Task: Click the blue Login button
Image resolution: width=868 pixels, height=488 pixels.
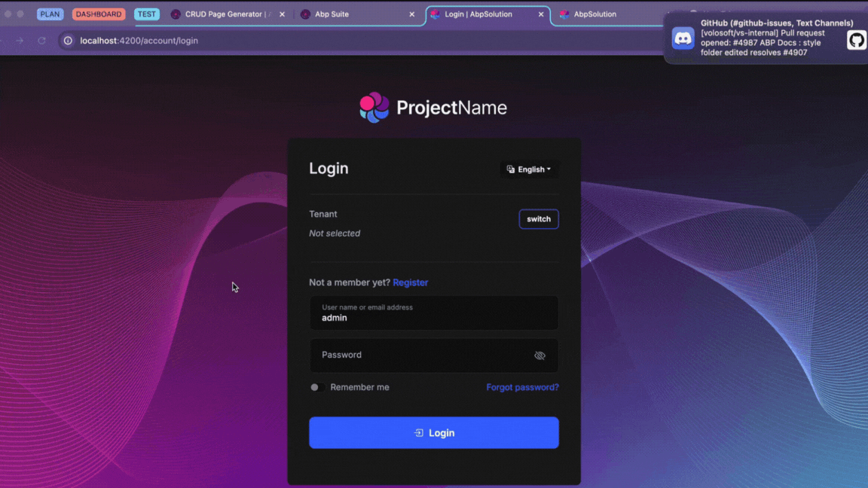Action: [x=434, y=433]
